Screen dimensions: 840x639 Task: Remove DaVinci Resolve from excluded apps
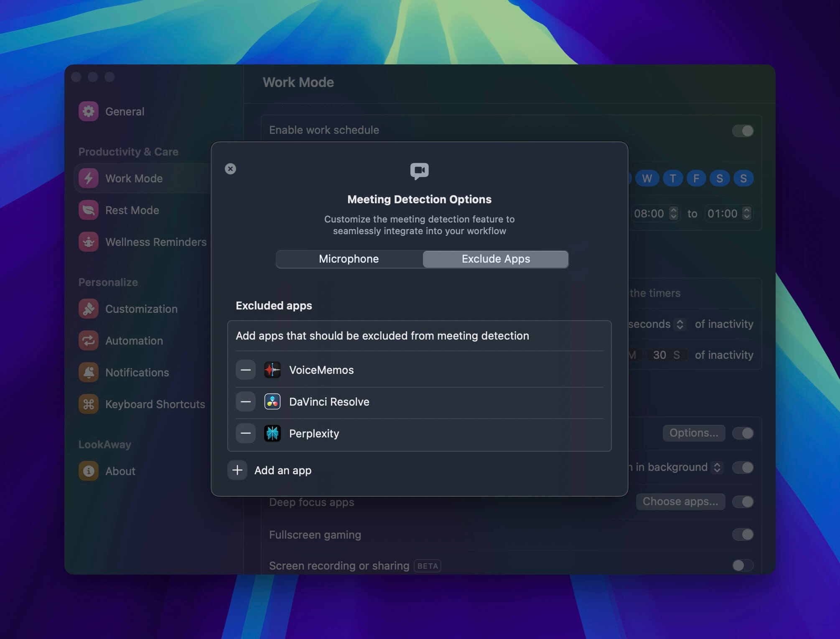pos(246,401)
